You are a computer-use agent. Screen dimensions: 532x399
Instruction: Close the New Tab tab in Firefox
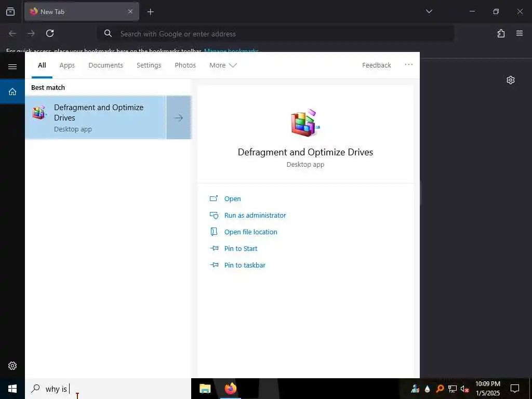(x=130, y=11)
